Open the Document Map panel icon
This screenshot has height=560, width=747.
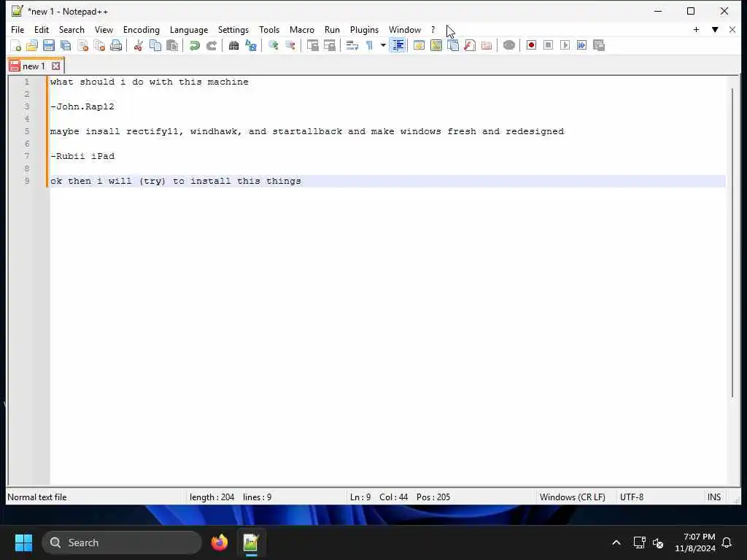[x=436, y=45]
